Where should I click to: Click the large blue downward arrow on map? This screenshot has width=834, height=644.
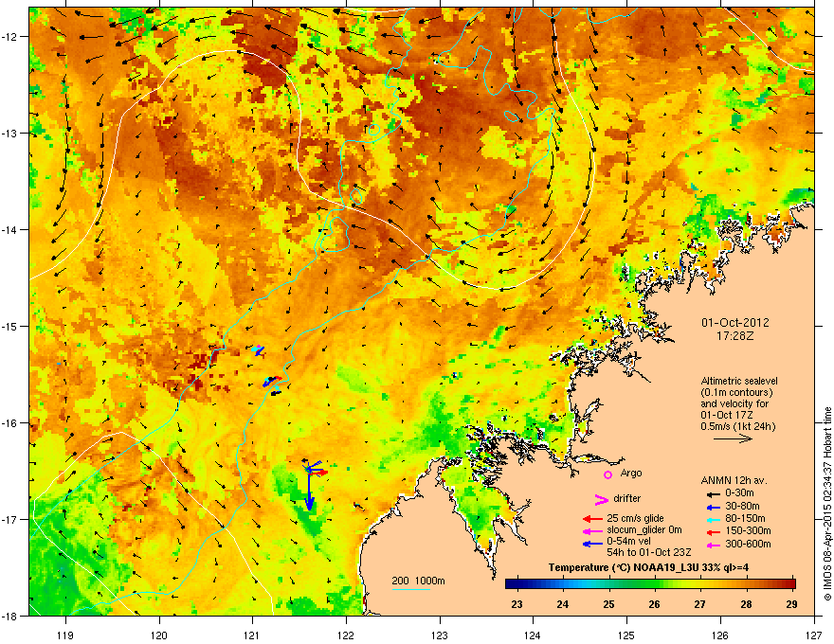pos(309,491)
